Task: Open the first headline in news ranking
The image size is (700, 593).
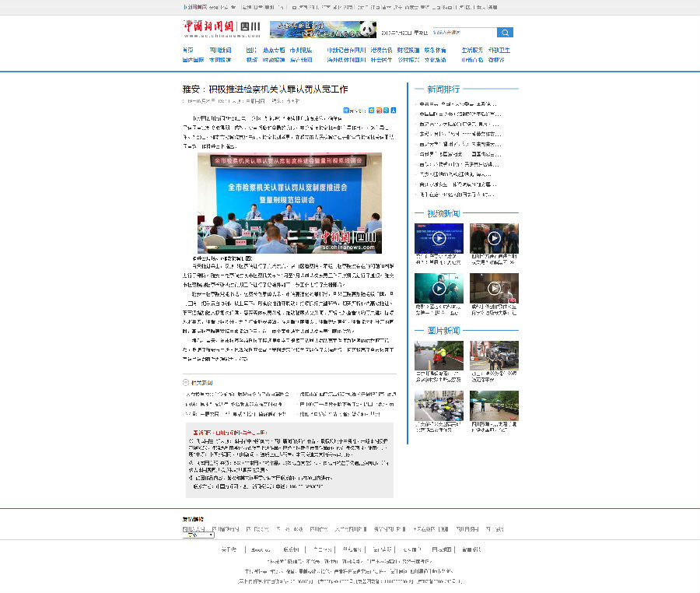Action: tap(457, 104)
